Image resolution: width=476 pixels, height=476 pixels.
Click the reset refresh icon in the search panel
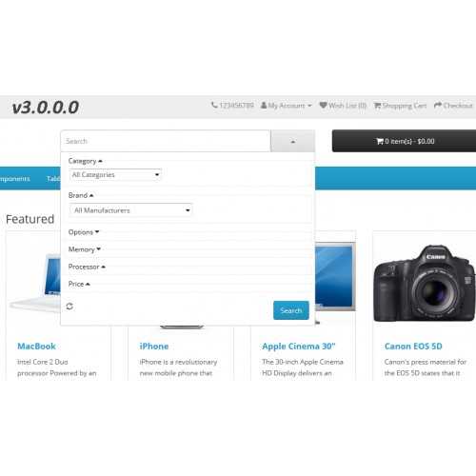point(69,307)
